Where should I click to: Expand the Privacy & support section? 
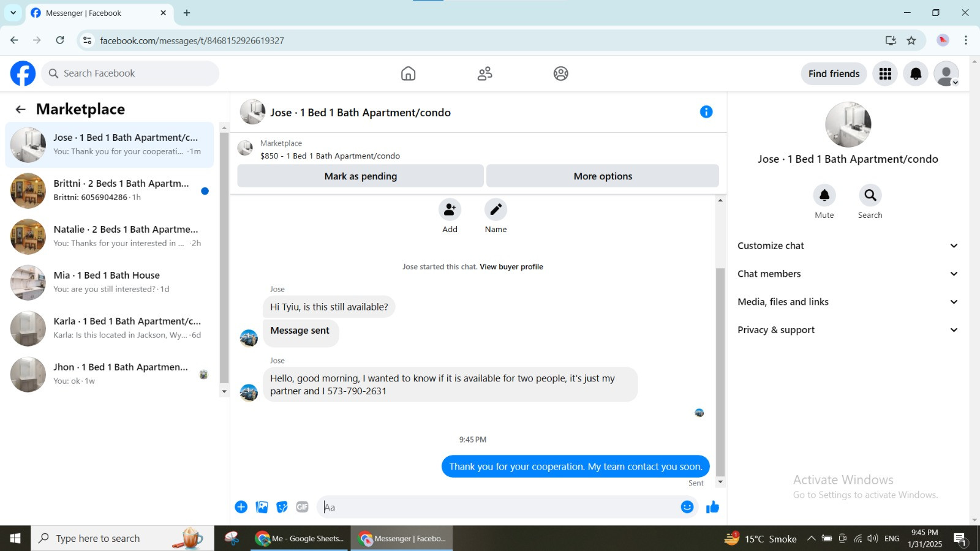pyautogui.click(x=848, y=330)
